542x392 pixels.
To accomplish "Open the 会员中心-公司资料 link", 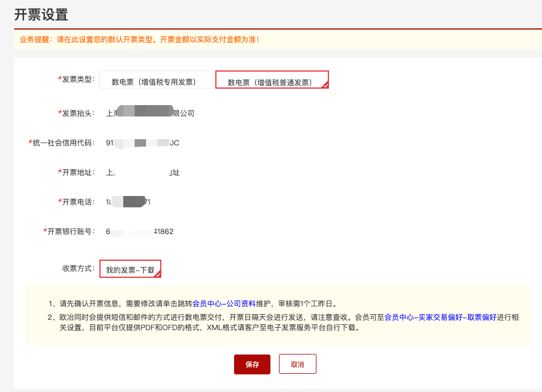I will pos(224,303).
